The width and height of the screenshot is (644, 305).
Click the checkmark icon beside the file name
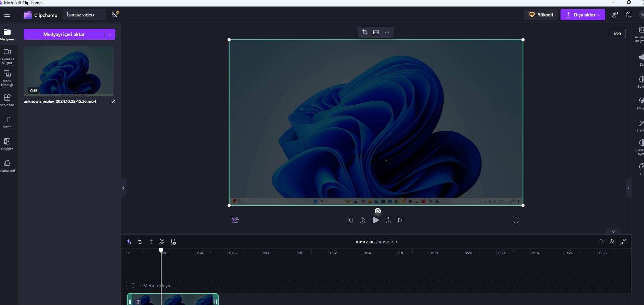pos(113,101)
